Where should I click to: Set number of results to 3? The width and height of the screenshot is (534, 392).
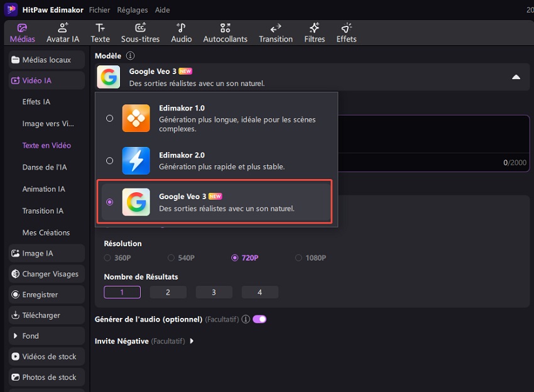(214, 292)
